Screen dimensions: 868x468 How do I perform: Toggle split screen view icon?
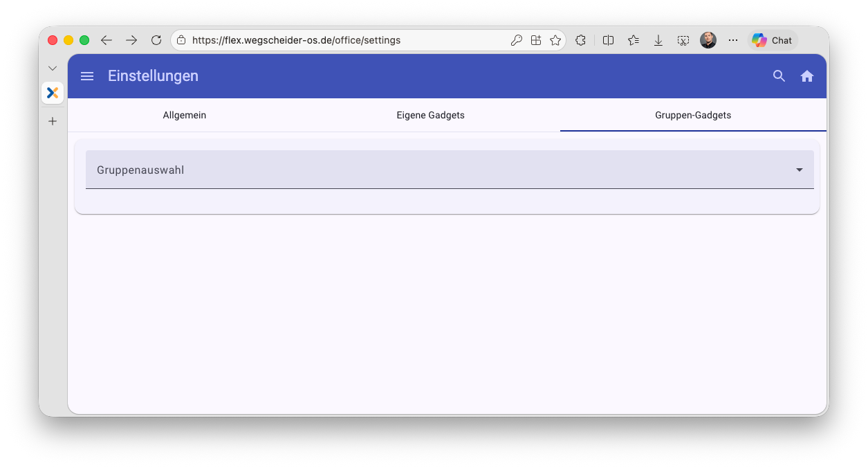(609, 40)
